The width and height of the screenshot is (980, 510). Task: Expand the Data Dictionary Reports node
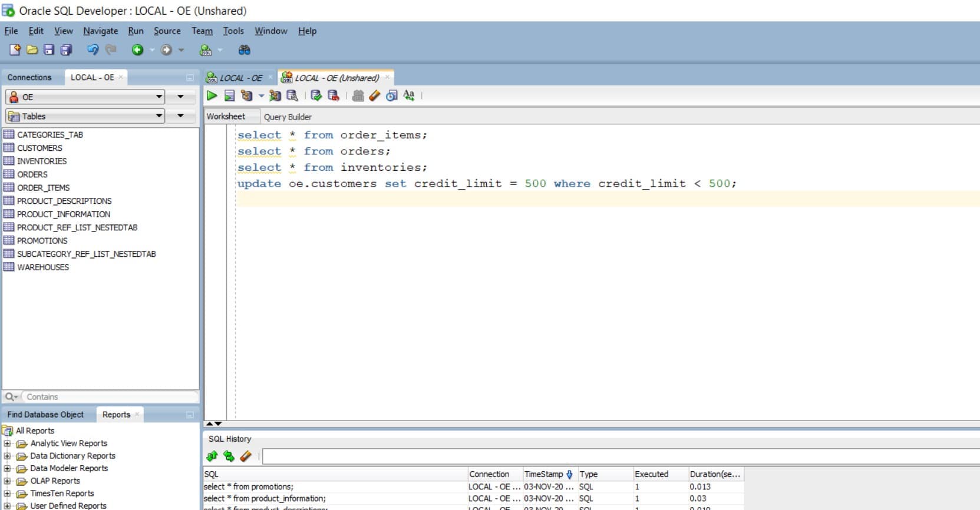click(x=7, y=456)
